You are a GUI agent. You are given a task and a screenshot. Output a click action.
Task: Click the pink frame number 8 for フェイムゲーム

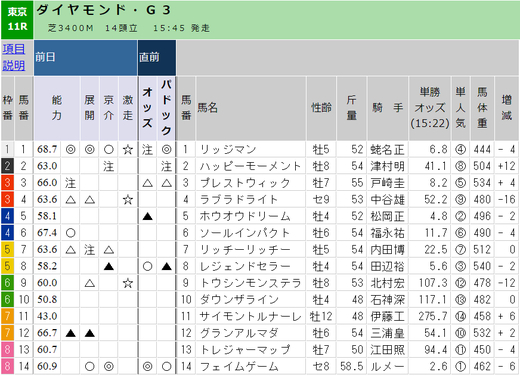click(x=7, y=366)
